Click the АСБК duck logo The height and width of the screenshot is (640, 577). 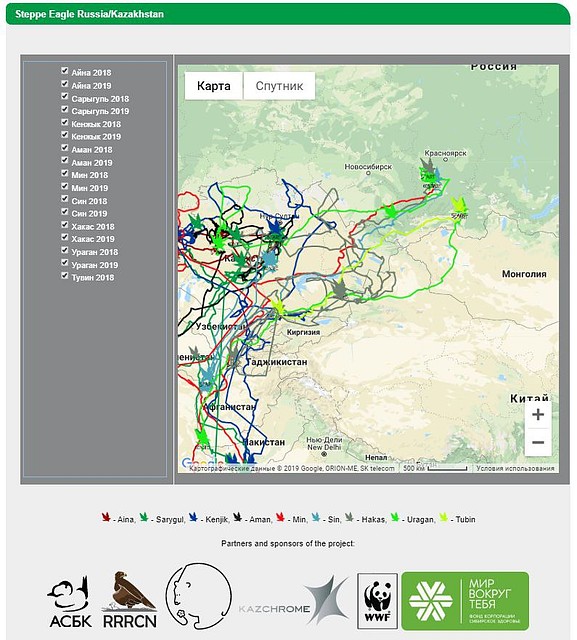(x=70, y=602)
